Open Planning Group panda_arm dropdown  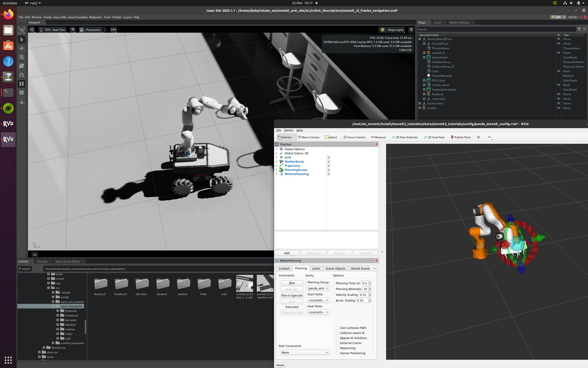[318, 288]
